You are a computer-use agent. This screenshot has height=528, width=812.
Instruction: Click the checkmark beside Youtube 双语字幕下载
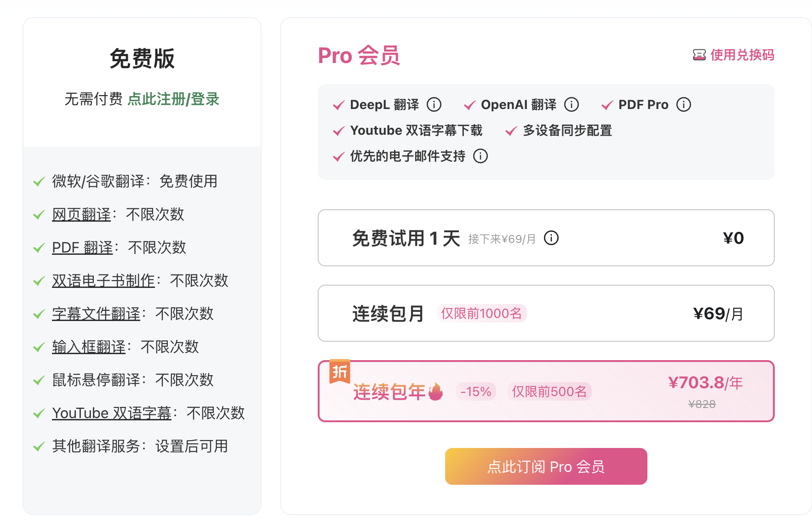[x=338, y=131]
